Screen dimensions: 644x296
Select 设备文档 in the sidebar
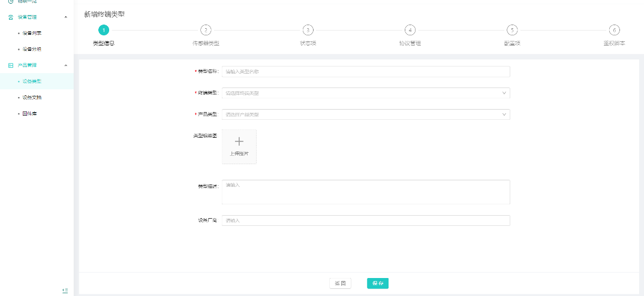click(x=32, y=97)
